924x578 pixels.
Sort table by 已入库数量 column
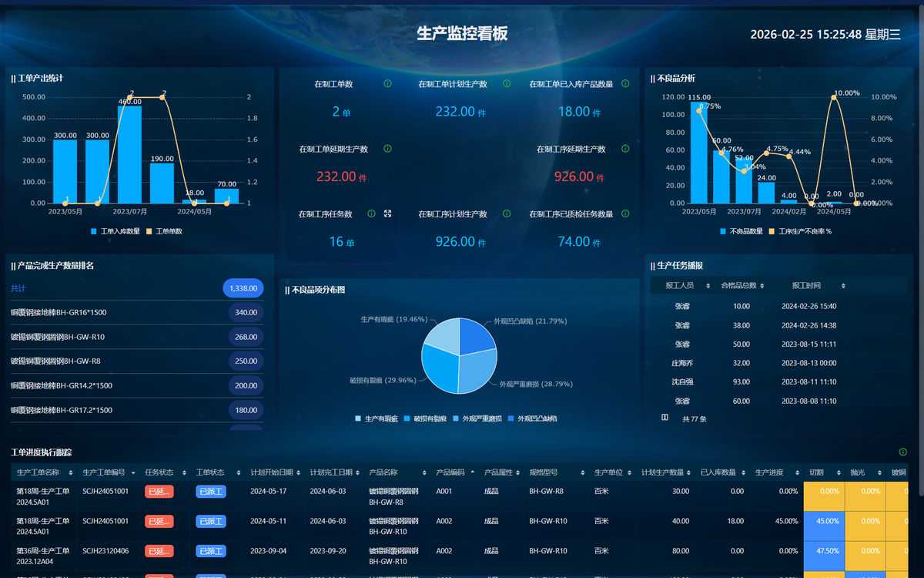pyautogui.click(x=742, y=472)
